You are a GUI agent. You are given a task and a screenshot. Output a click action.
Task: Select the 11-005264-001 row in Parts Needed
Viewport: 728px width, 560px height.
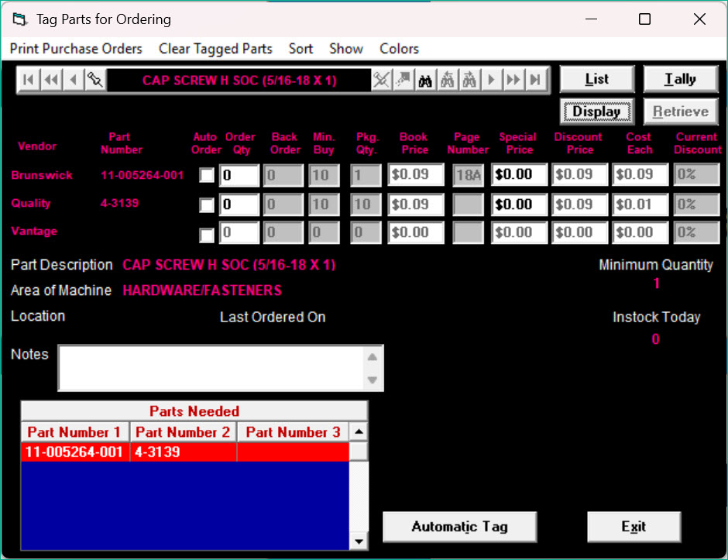tap(74, 452)
